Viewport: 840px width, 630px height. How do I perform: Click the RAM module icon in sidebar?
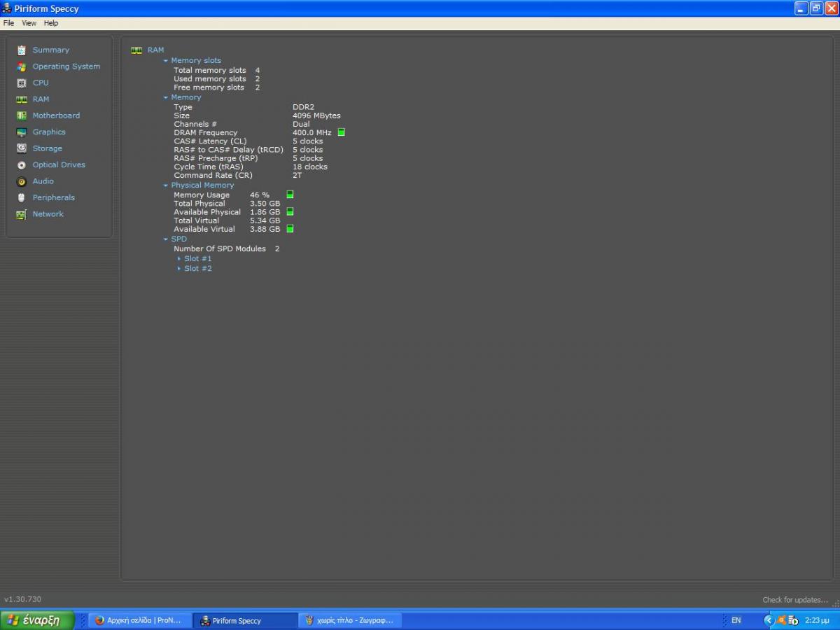click(21, 99)
